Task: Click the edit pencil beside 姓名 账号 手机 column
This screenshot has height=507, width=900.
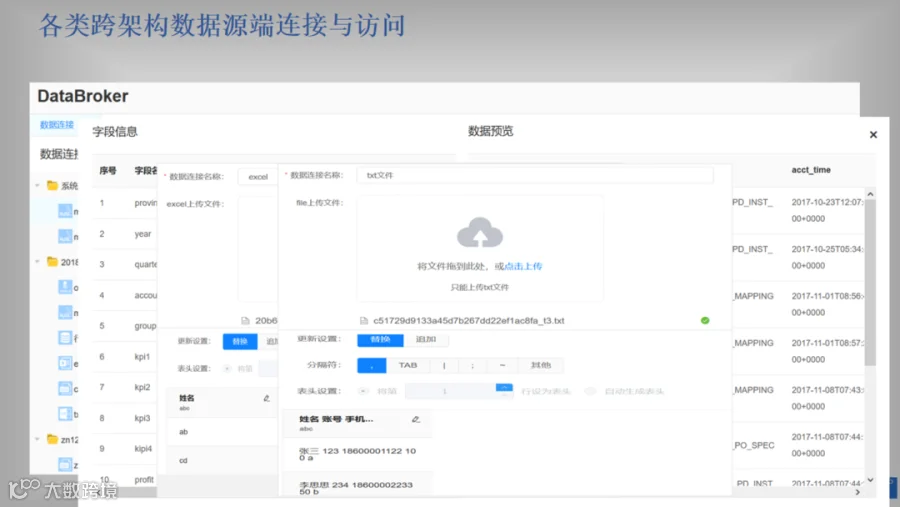Action: coord(416,419)
